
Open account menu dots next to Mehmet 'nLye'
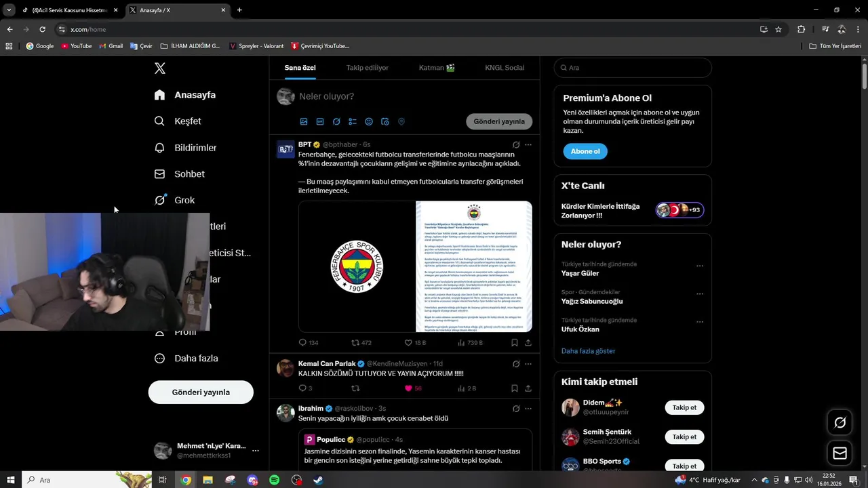[x=256, y=451]
